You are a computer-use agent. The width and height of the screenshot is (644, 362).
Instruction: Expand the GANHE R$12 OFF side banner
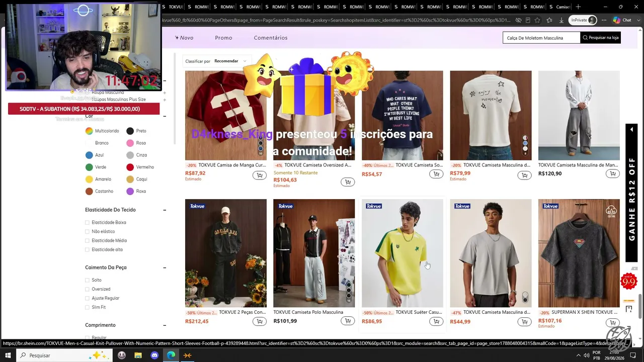point(631,130)
